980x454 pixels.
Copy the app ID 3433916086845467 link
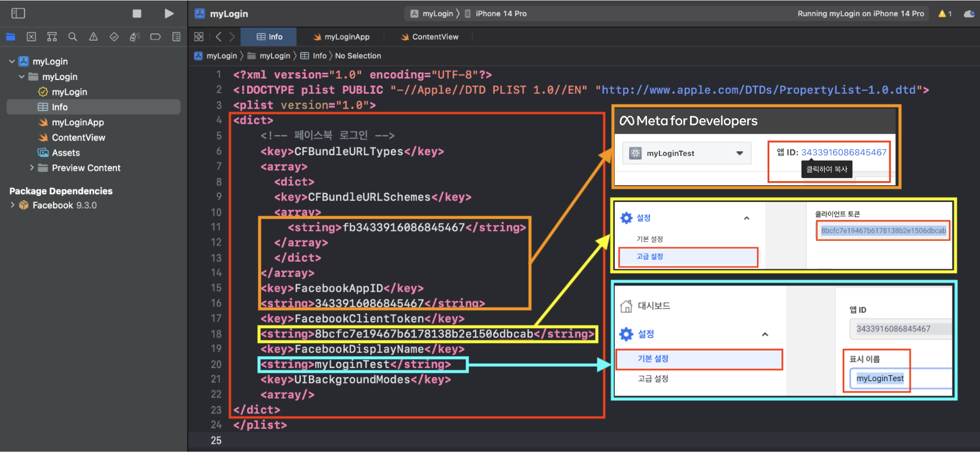pos(843,152)
